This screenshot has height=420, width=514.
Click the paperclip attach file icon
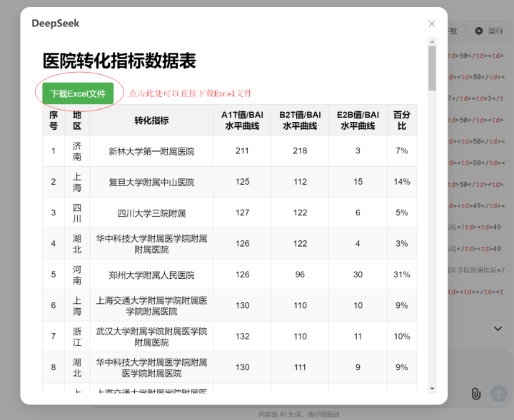476,394
